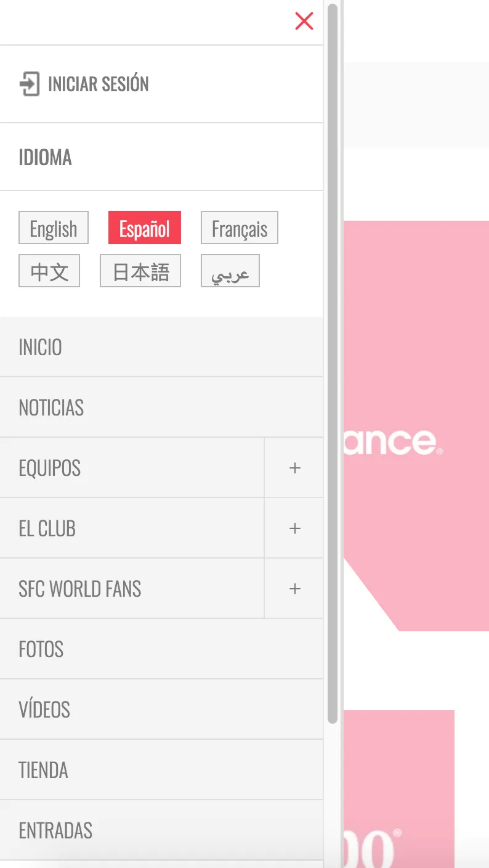489x868 pixels.
Task: Click the menu's vertical scrollbar thumb
Action: (333, 363)
